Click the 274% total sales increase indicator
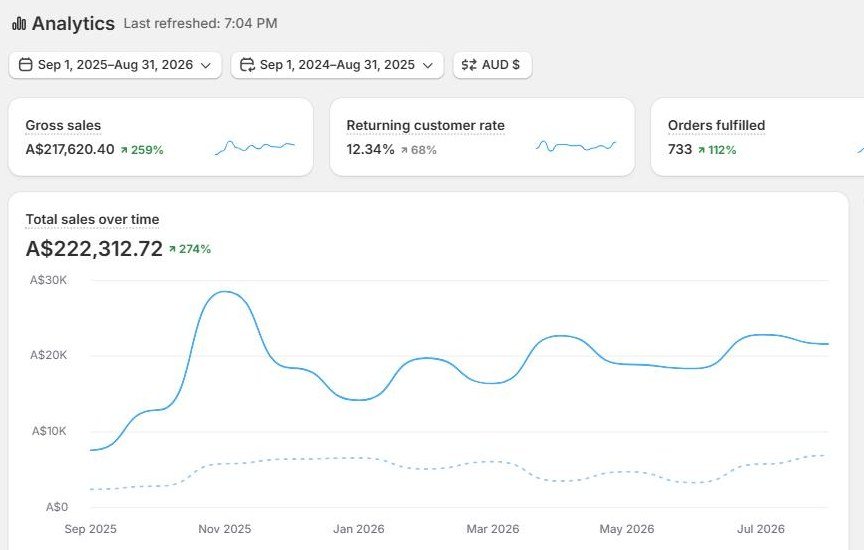This screenshot has height=550, width=864. point(190,249)
